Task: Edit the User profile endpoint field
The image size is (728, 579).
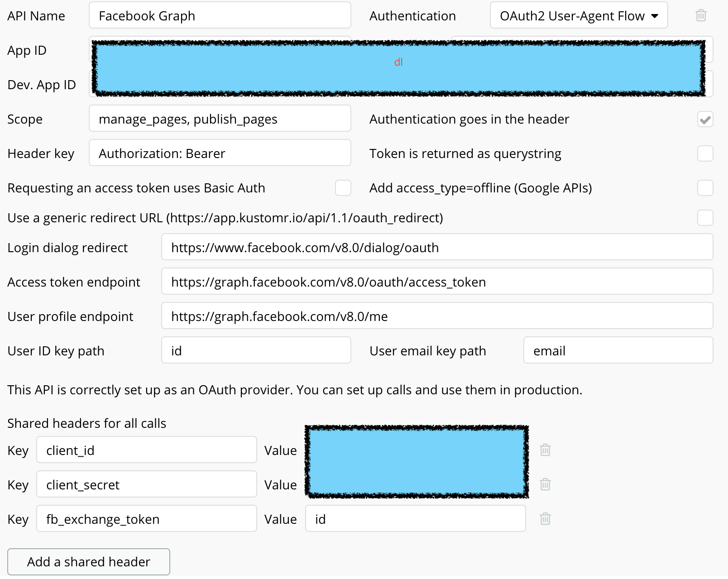Action: [437, 316]
